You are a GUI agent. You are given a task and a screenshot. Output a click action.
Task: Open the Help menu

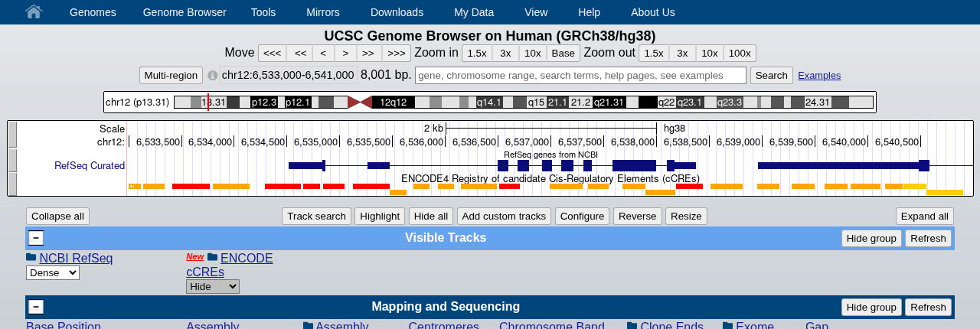pos(590,12)
